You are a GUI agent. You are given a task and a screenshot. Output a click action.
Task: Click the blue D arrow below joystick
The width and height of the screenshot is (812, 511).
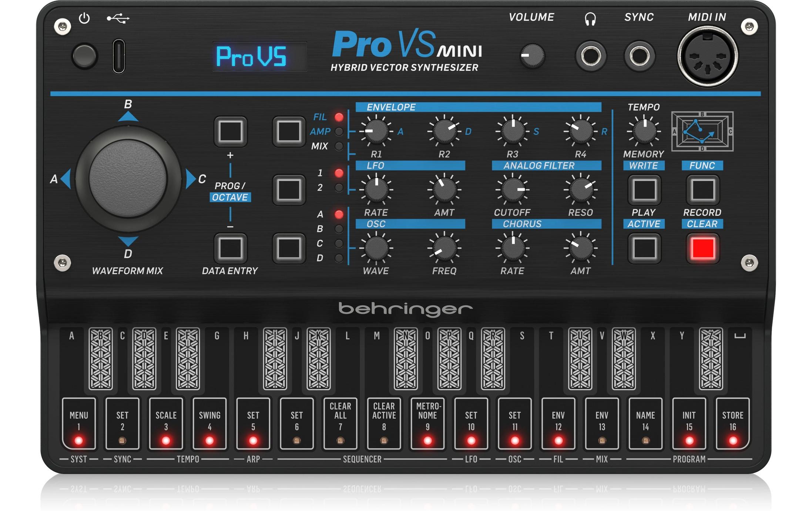128,241
